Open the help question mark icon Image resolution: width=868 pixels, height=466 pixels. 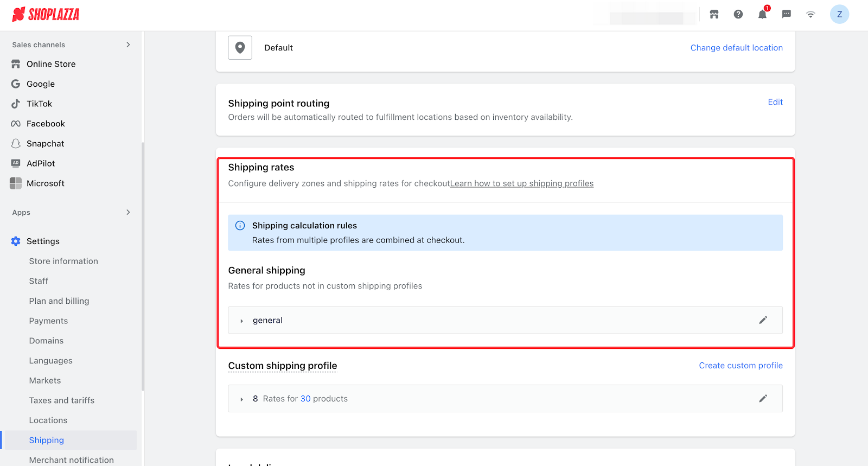tap(738, 15)
